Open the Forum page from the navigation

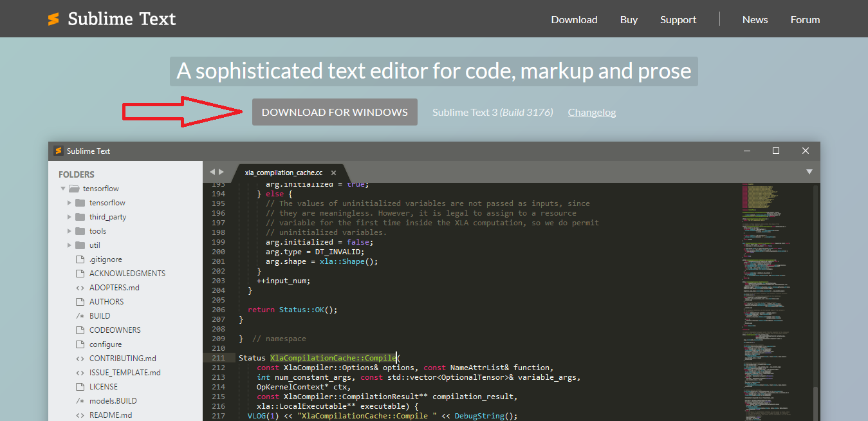(x=804, y=19)
